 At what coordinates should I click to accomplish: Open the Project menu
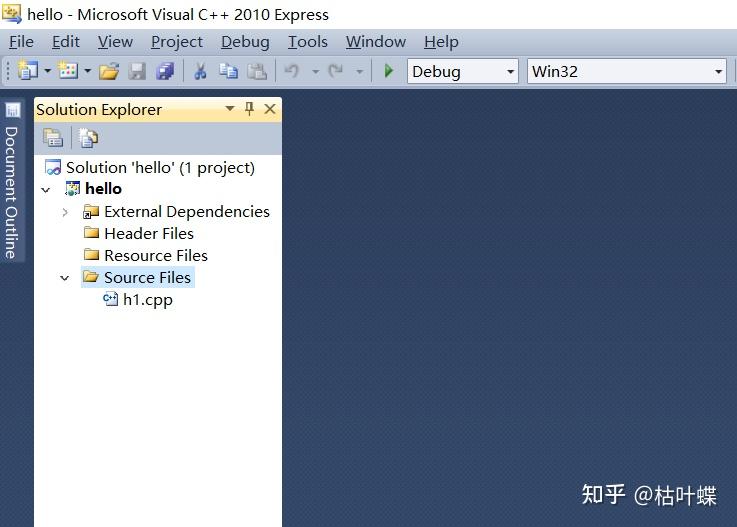(x=177, y=42)
